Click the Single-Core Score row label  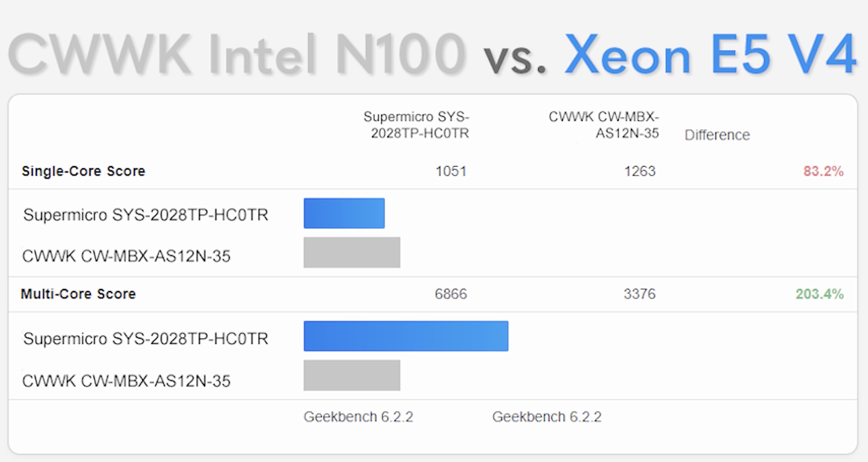click(84, 171)
